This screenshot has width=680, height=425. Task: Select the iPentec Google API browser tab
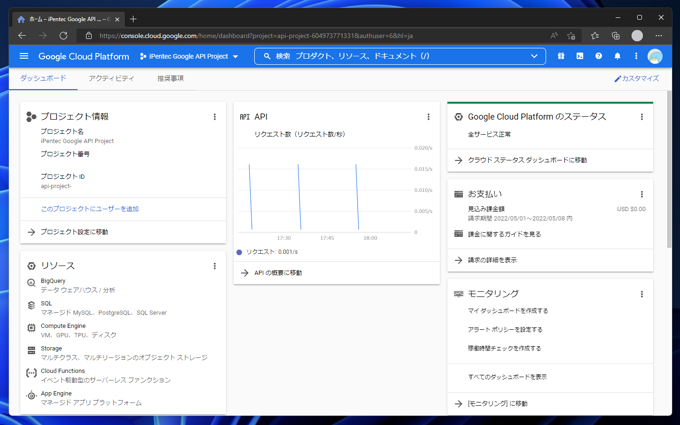click(69, 19)
